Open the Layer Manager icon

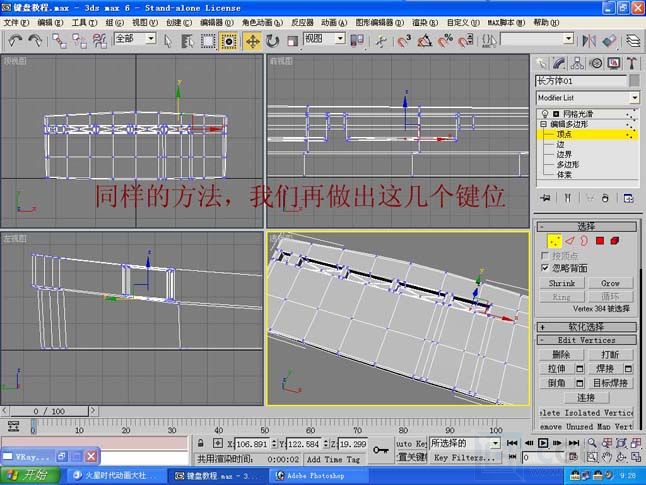(634, 40)
